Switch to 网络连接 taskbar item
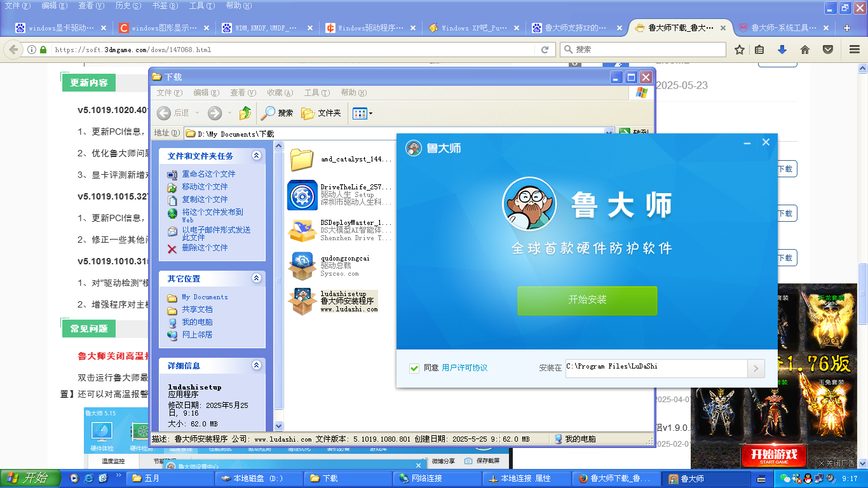The width and height of the screenshot is (868, 488). tap(435, 478)
